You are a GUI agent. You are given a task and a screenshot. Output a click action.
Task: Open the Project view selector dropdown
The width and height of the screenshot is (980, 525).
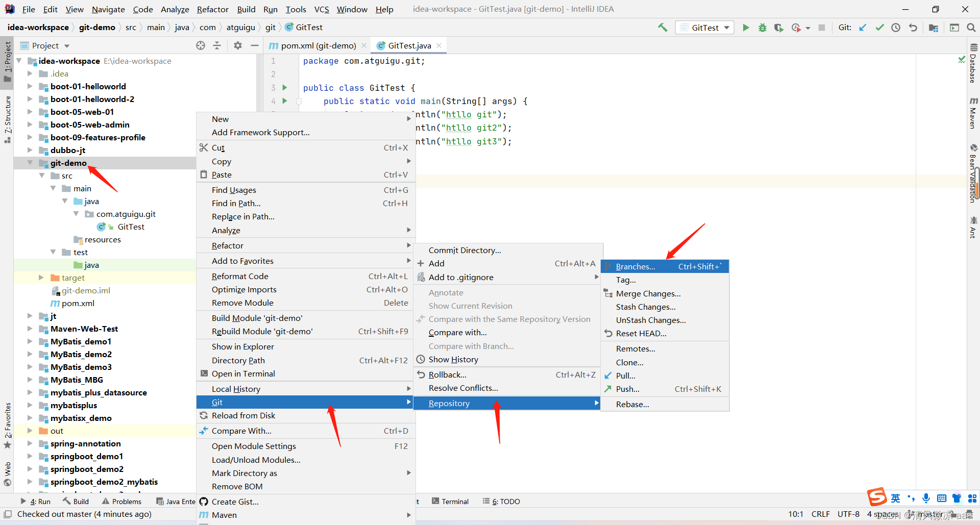pos(45,45)
